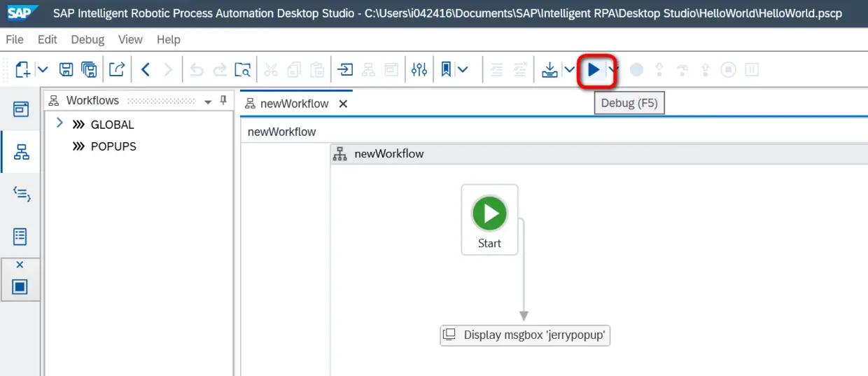Open the Workflows panel dropdown arrow
868x376 pixels.
click(208, 102)
